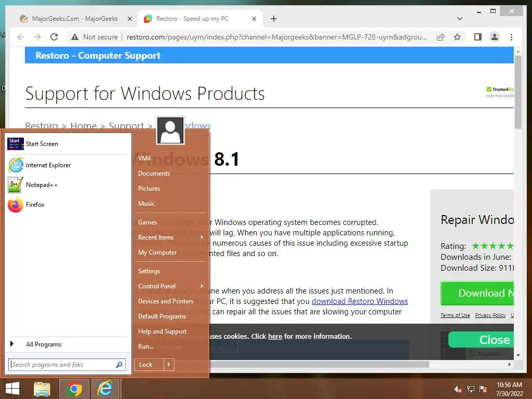This screenshot has height=399, width=532.
Task: Click the horizontal scrollbar right arrow
Action: click(x=510, y=364)
